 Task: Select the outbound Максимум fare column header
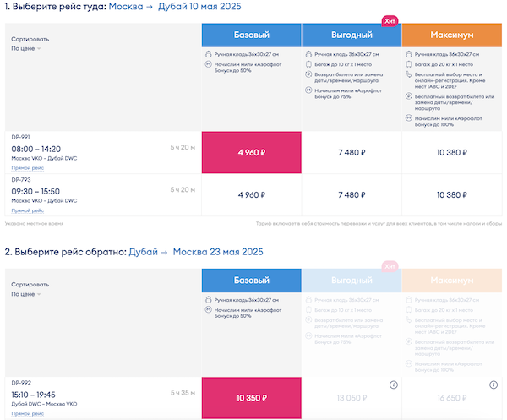pyautogui.click(x=452, y=35)
